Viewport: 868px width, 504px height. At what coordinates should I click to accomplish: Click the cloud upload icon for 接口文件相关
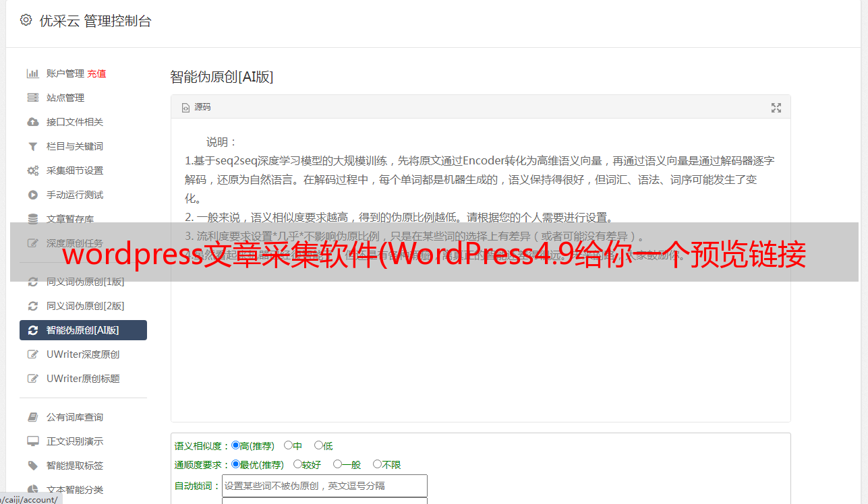point(32,122)
